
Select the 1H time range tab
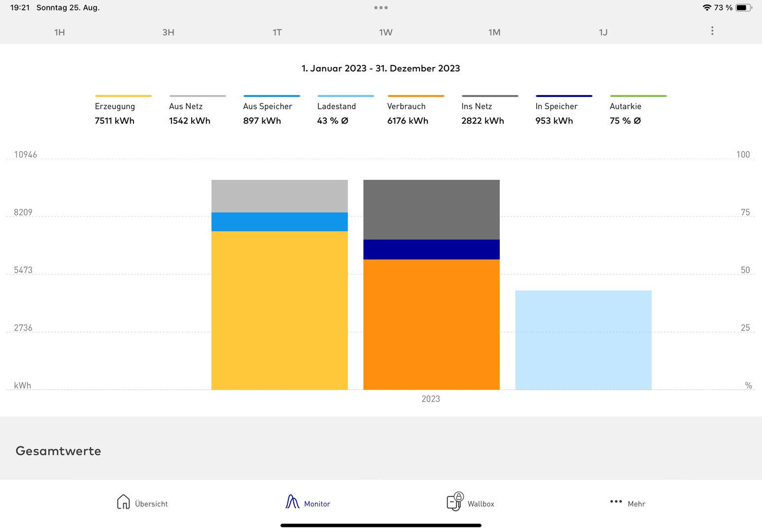click(x=60, y=33)
